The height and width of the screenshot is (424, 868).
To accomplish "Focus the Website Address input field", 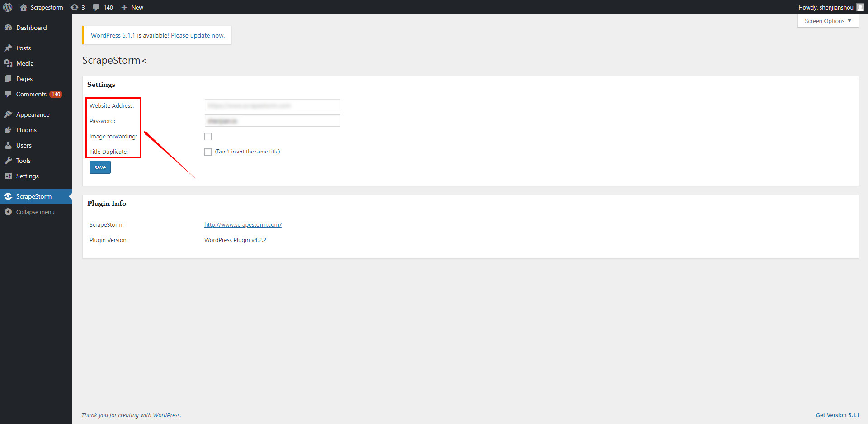I will [x=272, y=105].
